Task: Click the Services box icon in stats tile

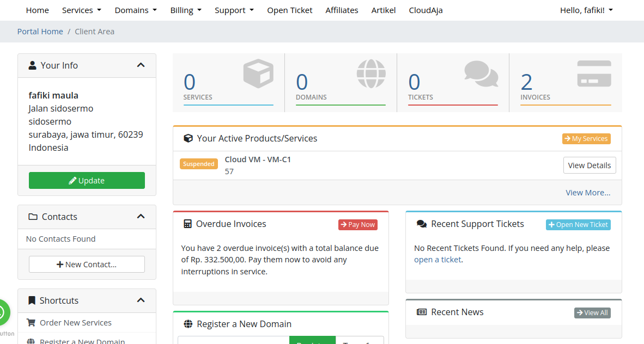Action: [x=258, y=73]
